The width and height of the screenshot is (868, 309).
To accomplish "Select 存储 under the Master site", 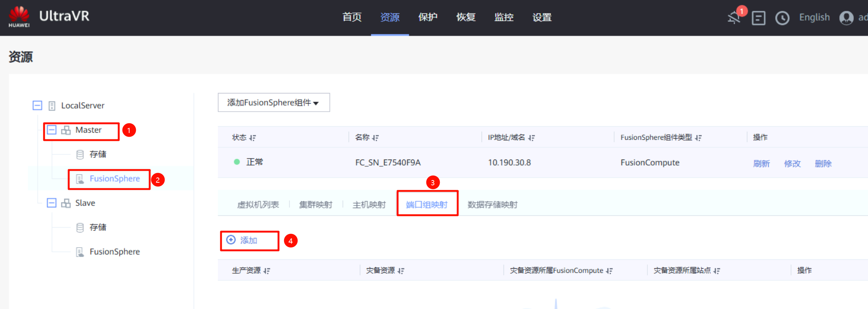I will click(x=98, y=154).
